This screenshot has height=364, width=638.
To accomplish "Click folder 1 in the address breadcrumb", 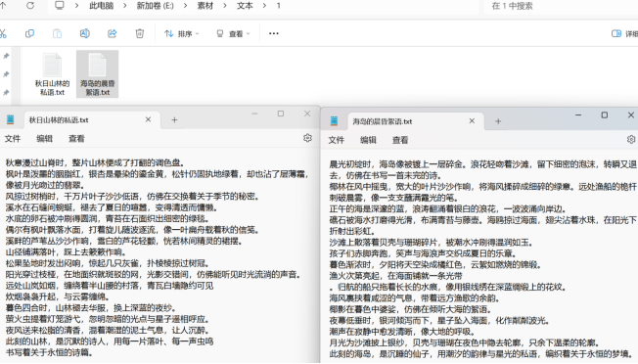I will 278,6.
